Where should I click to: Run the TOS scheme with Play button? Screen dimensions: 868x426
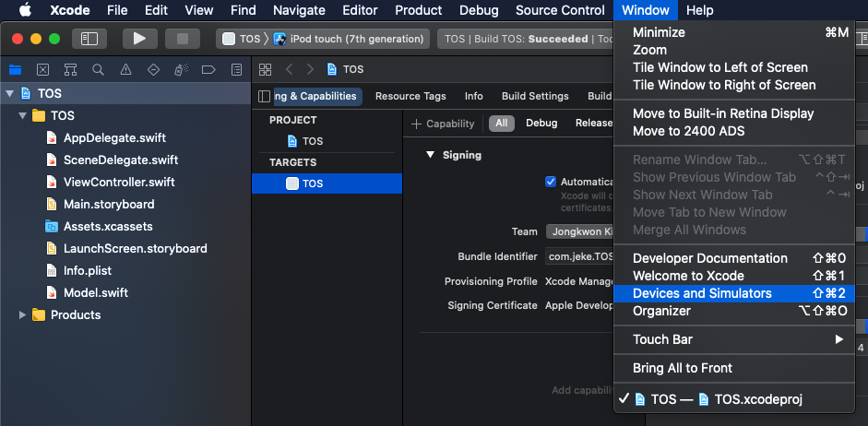[x=140, y=39]
